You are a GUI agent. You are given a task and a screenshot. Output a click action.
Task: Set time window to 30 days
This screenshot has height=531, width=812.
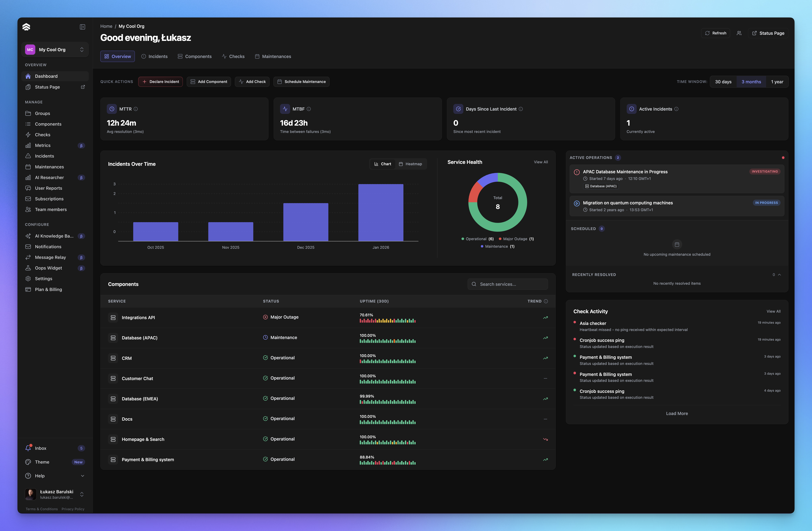(723, 82)
